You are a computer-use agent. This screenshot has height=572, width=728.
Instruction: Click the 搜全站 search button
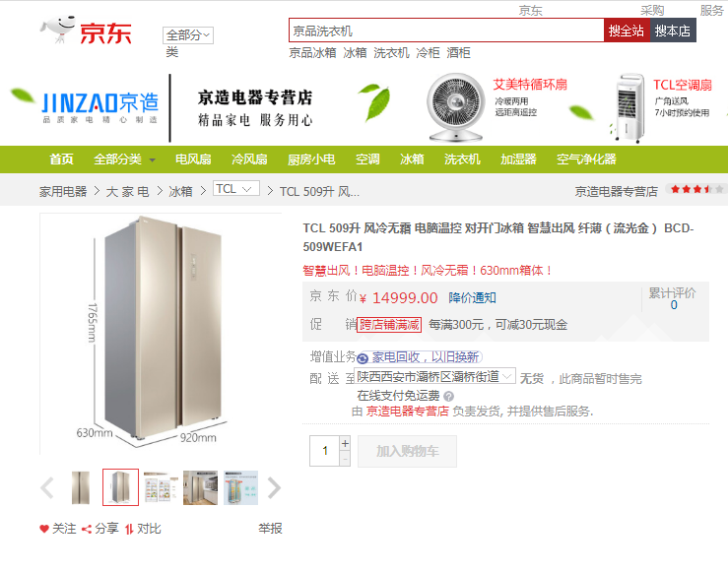627,31
